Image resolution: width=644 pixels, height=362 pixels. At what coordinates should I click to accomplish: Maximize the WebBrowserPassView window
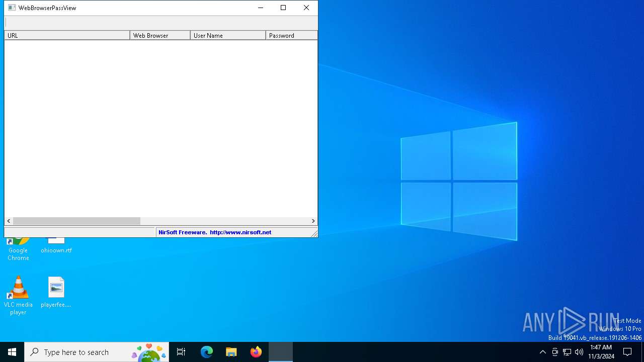[x=283, y=8]
